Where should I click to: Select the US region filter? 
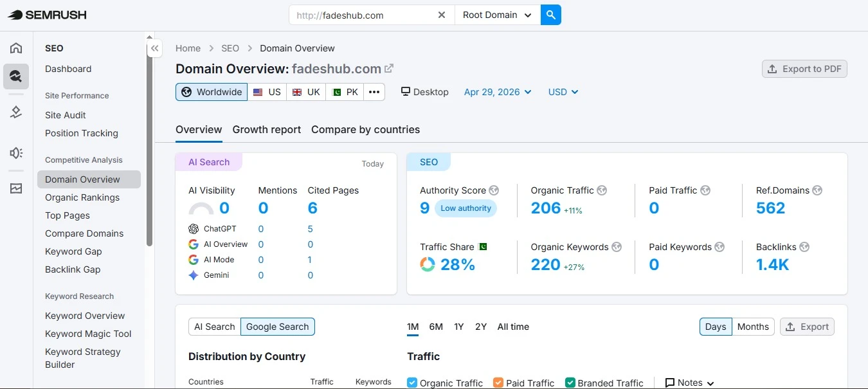click(x=267, y=92)
